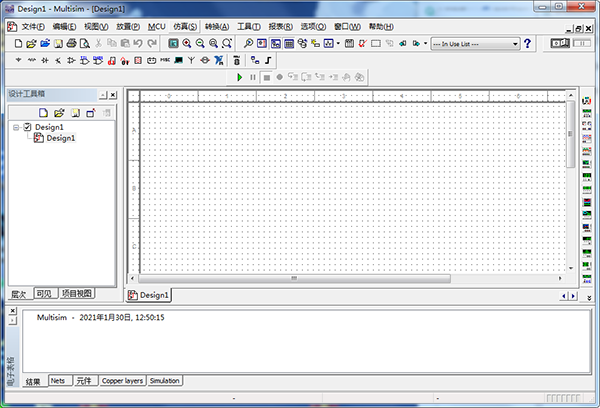This screenshot has height=408, width=600.
Task: Switch to the Copper layers tab
Action: [122, 381]
